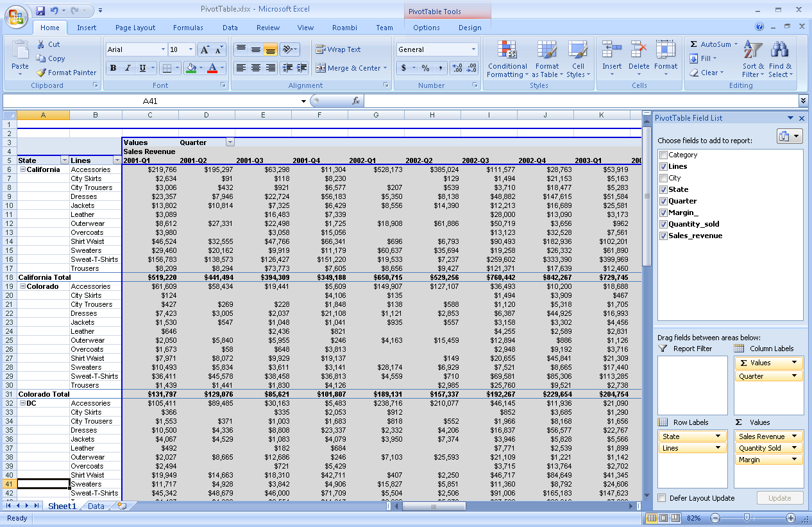Click the Office button logo
This screenshot has height=527, width=812.
(x=16, y=15)
